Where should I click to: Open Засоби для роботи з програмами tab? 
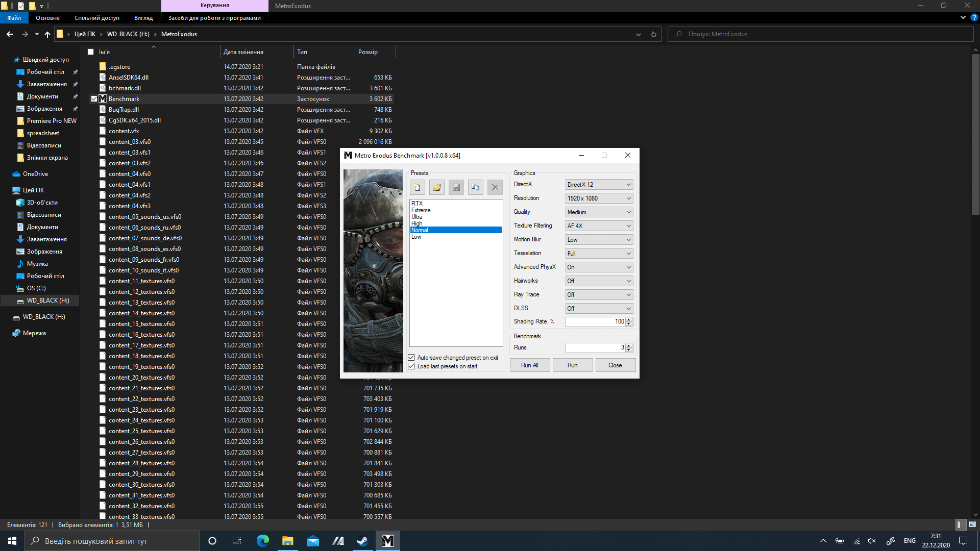point(214,18)
